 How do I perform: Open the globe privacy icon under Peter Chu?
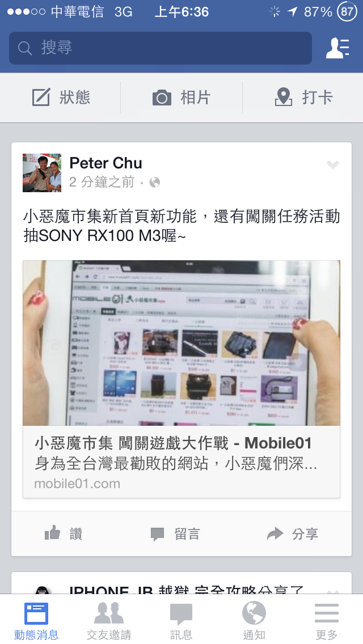pos(155,183)
